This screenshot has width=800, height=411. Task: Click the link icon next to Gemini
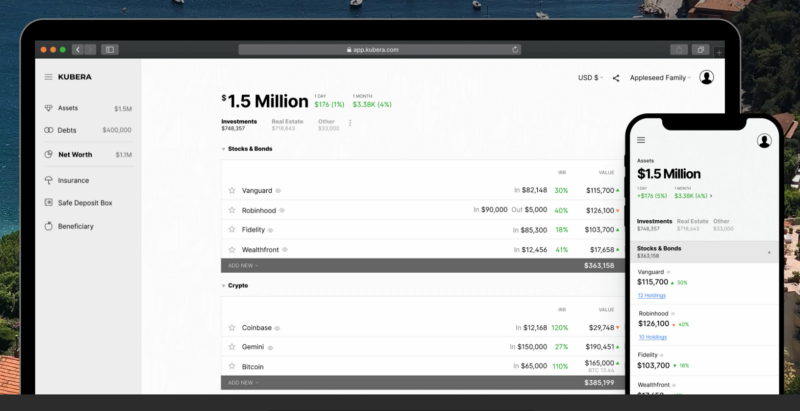(270, 348)
